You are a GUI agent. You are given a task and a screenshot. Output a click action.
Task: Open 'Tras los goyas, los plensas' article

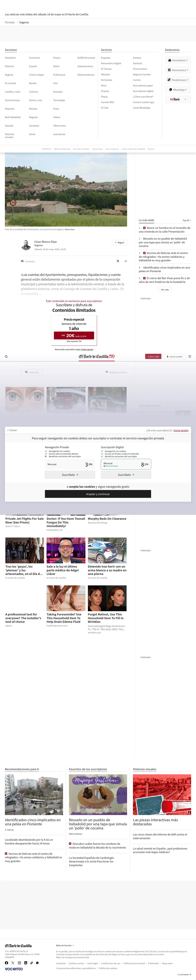[x=24, y=570]
